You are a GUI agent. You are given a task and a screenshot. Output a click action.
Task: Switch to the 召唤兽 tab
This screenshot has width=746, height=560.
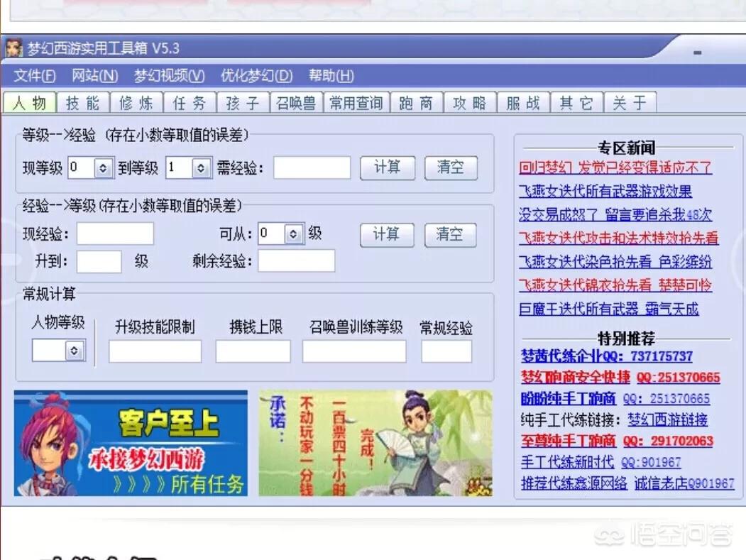click(x=296, y=102)
